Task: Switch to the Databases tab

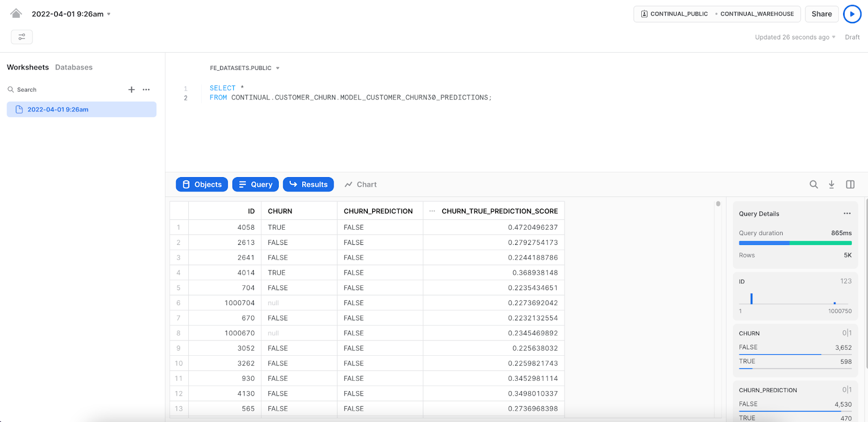Action: [74, 67]
